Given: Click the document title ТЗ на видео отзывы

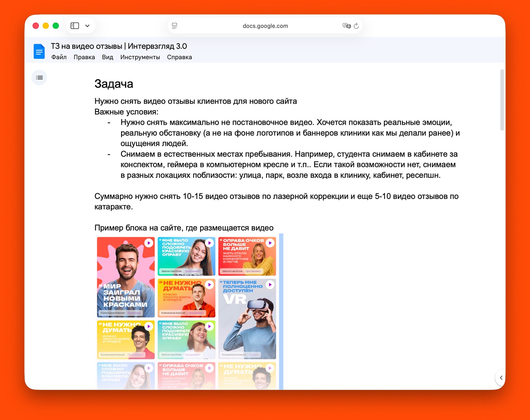Looking at the screenshot, I should pyautogui.click(x=119, y=46).
